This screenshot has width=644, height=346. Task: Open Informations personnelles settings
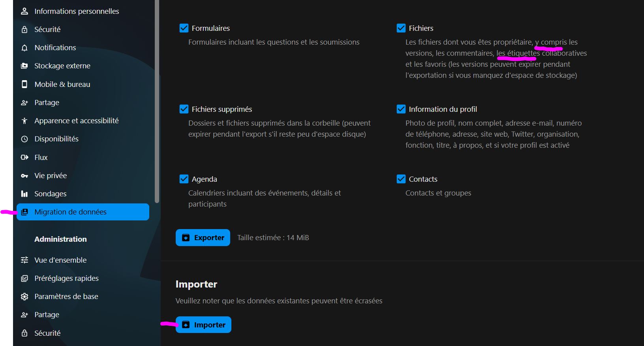[77, 11]
